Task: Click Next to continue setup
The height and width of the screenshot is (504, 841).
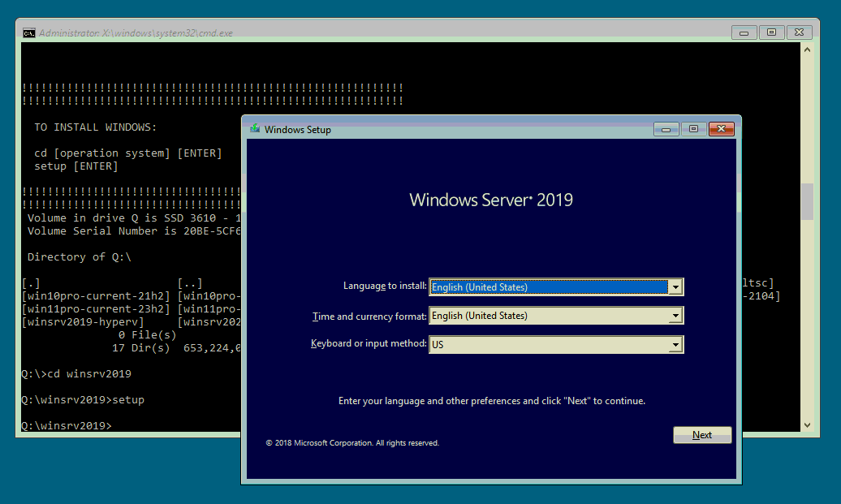Action: (x=702, y=435)
